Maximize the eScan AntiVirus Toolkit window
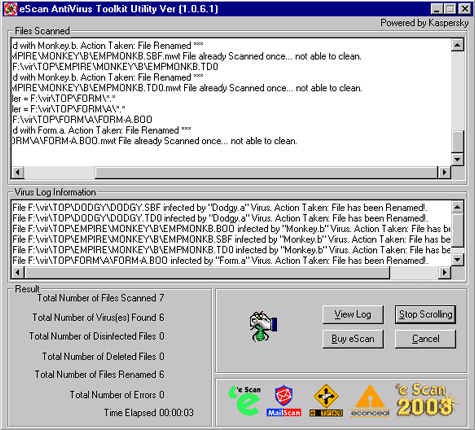Screen dimensions: 475x430 point(450,9)
